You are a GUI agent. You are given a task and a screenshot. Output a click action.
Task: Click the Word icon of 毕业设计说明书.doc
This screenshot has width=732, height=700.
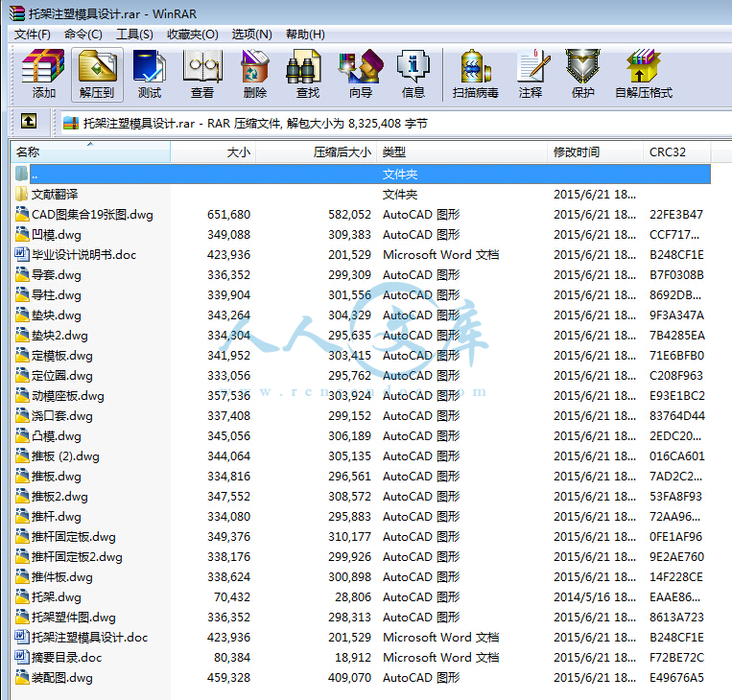pos(21,254)
